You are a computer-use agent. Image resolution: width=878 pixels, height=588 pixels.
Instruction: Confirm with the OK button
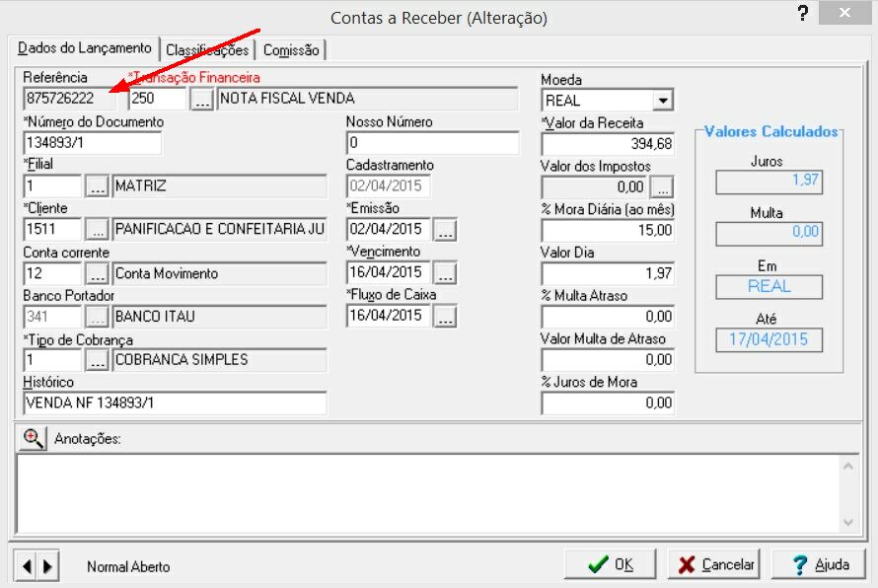point(610,564)
